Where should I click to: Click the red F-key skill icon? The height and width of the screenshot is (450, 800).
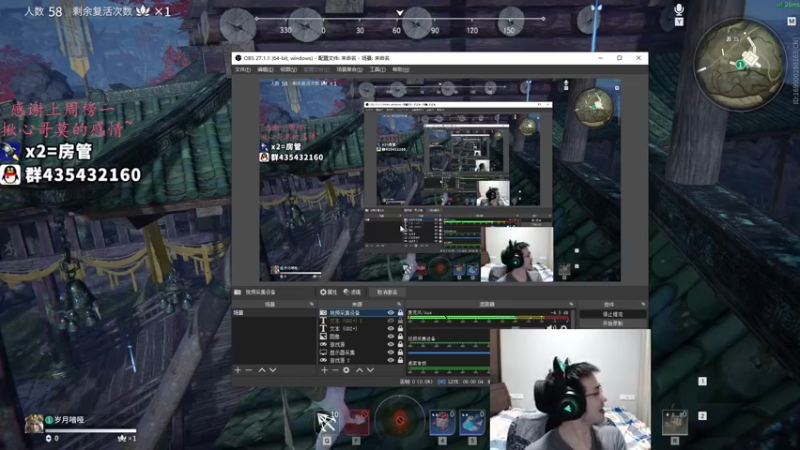[x=357, y=422]
